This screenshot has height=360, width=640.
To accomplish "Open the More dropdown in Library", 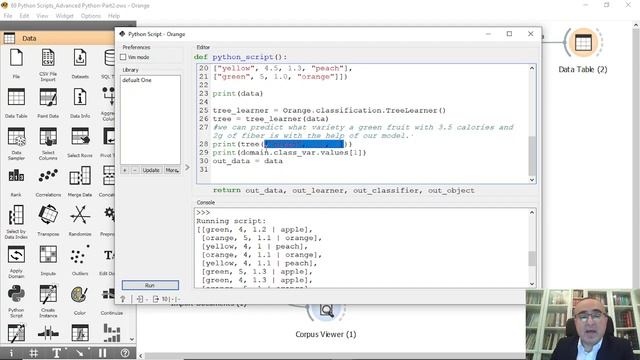I will point(172,170).
